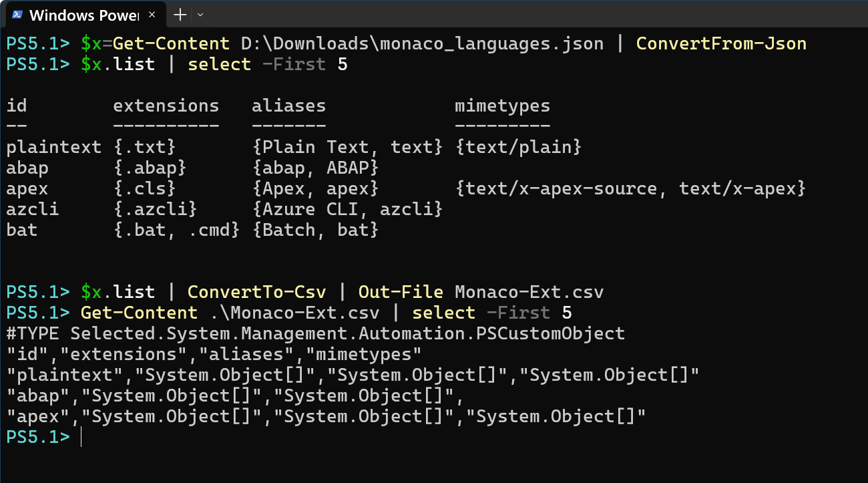Click the "plaintext" id in the table
Viewport: 868px width, 483px height.
53,147
